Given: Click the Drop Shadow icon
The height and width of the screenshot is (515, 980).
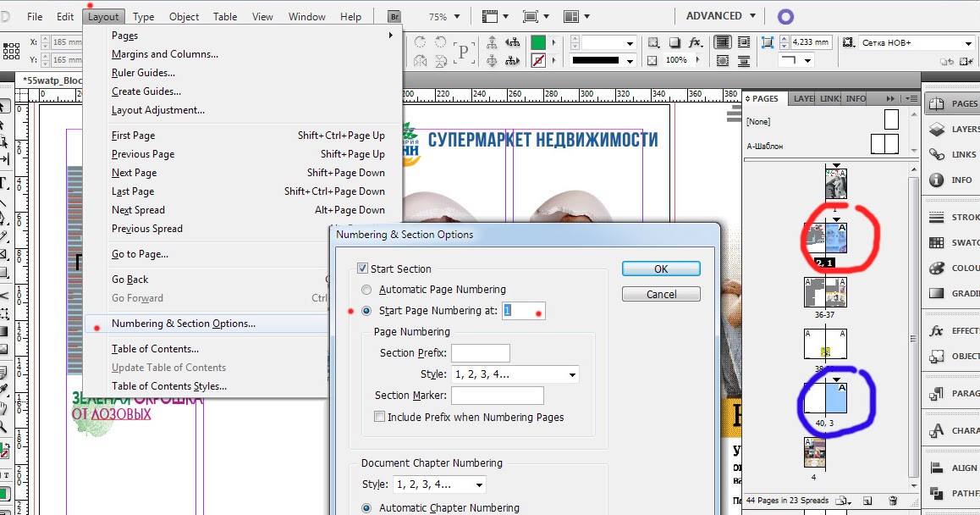Looking at the screenshot, I should [x=675, y=42].
